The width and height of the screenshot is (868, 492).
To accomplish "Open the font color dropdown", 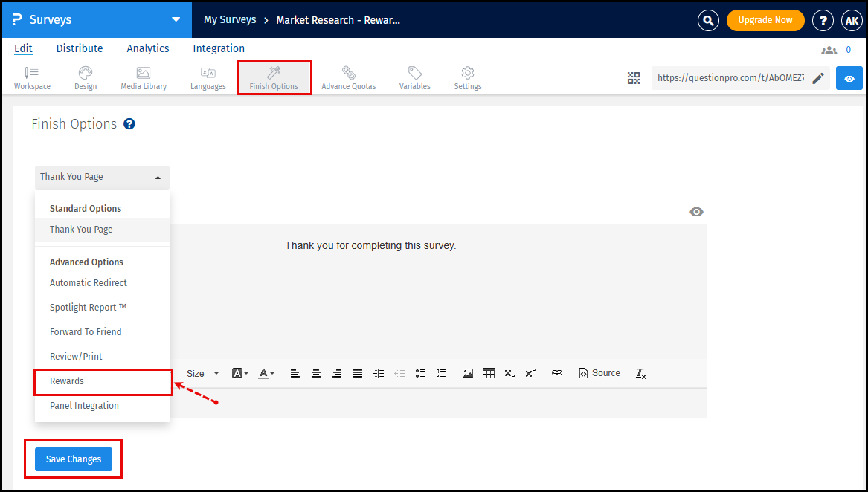I will 265,372.
